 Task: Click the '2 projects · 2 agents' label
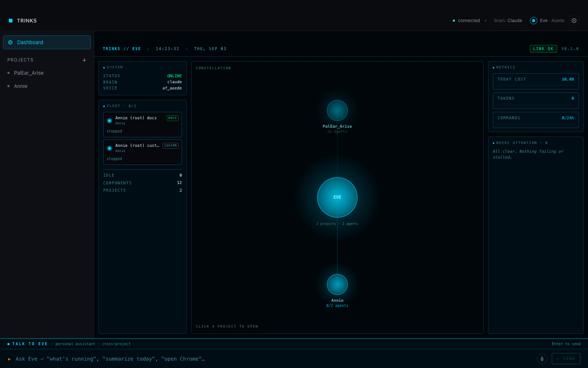pos(337,224)
